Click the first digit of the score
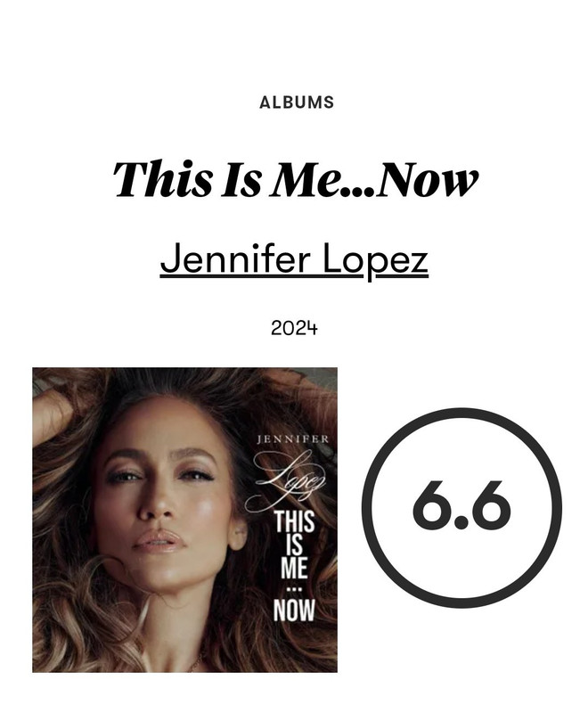The image size is (588, 713). tap(430, 504)
